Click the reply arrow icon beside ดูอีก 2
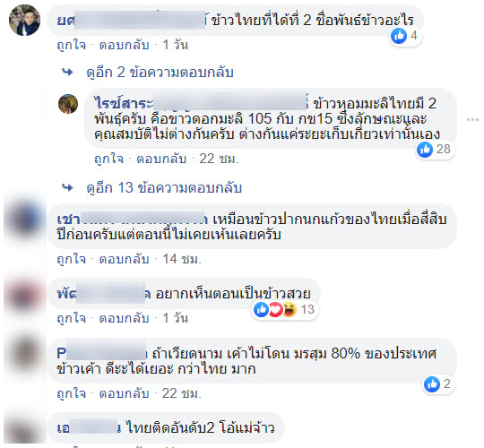Viewport: 484px width, 448px height. click(x=67, y=73)
